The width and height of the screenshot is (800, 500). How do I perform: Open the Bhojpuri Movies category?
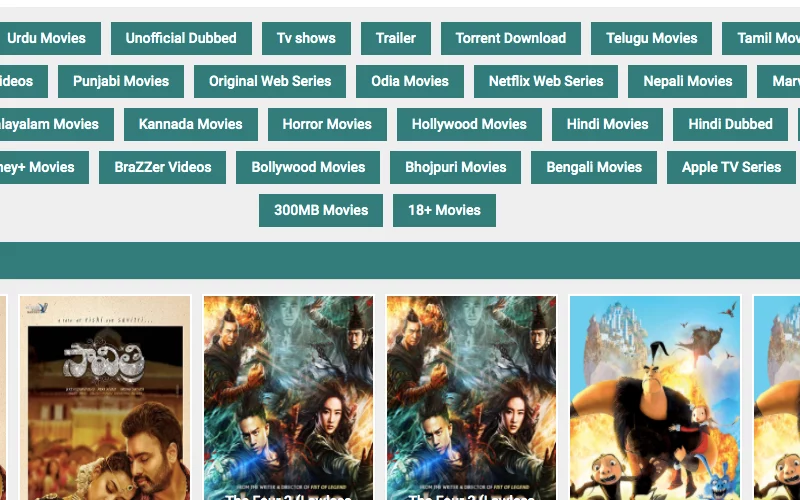tap(456, 167)
